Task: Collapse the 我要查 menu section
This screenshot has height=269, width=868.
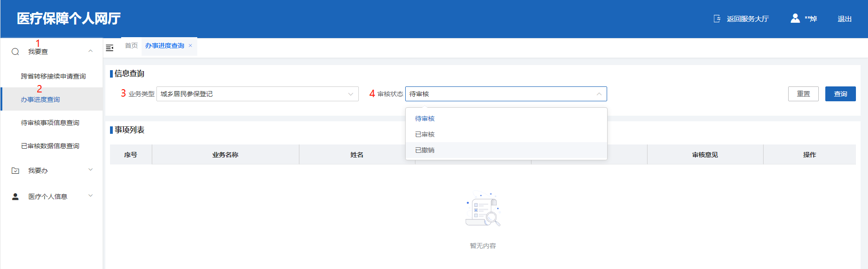Action: pos(91,51)
